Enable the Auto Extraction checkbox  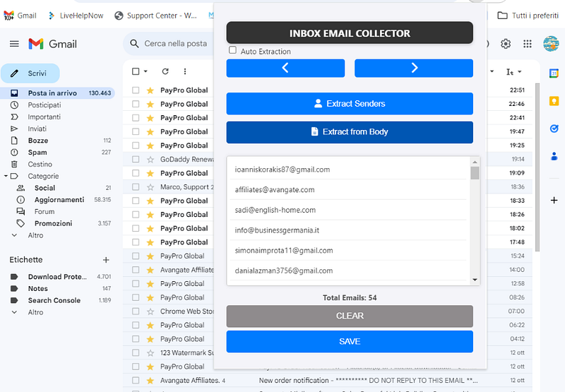tap(233, 50)
